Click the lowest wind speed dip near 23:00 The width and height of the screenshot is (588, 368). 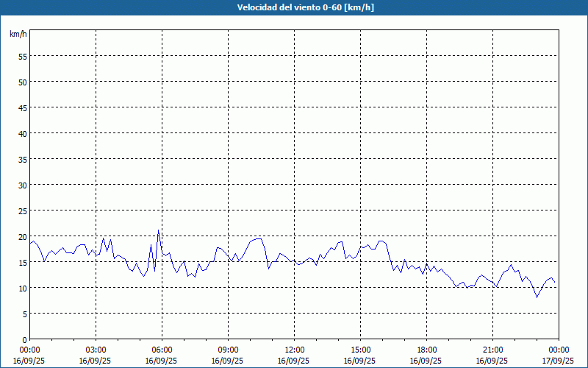click(537, 297)
